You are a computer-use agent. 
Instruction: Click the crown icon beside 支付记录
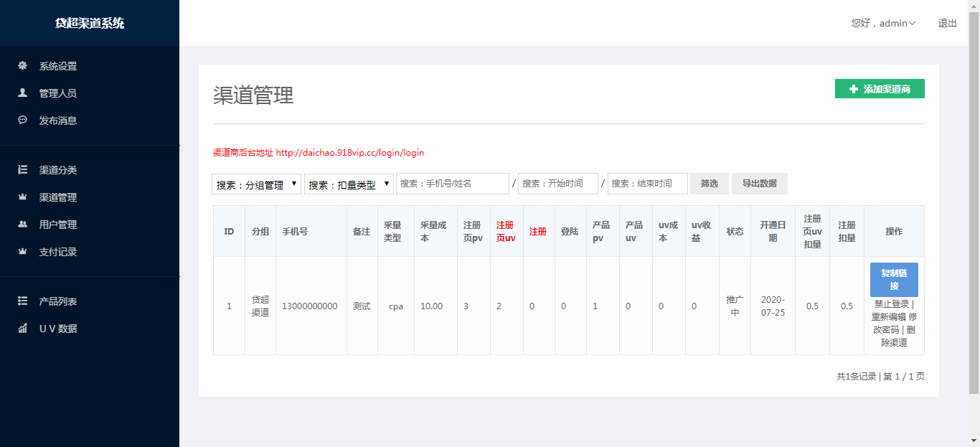click(23, 252)
